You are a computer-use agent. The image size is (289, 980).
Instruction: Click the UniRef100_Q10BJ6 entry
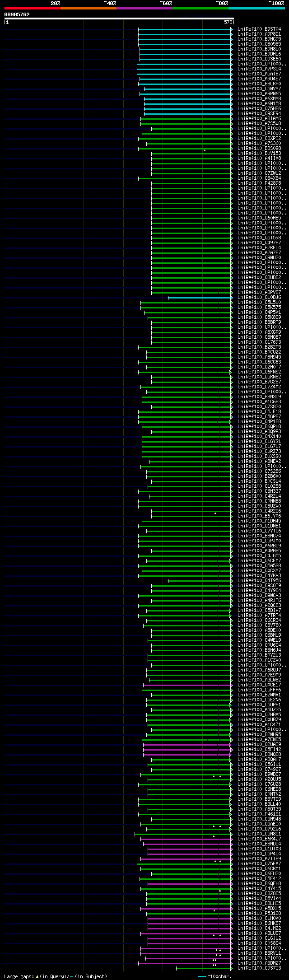[259, 298]
